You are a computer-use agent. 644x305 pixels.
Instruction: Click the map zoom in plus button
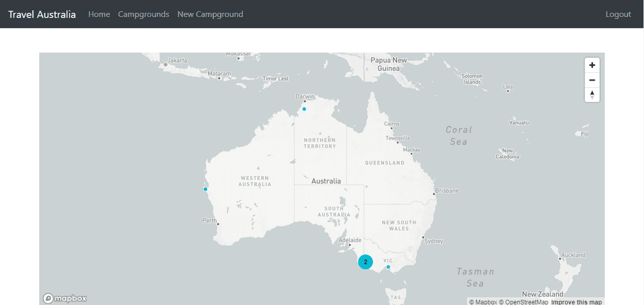592,65
